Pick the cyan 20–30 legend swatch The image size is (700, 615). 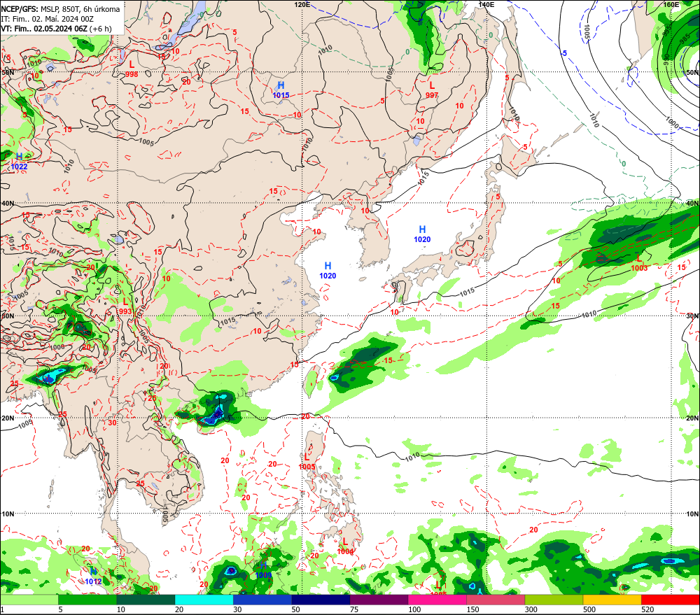coord(204,600)
